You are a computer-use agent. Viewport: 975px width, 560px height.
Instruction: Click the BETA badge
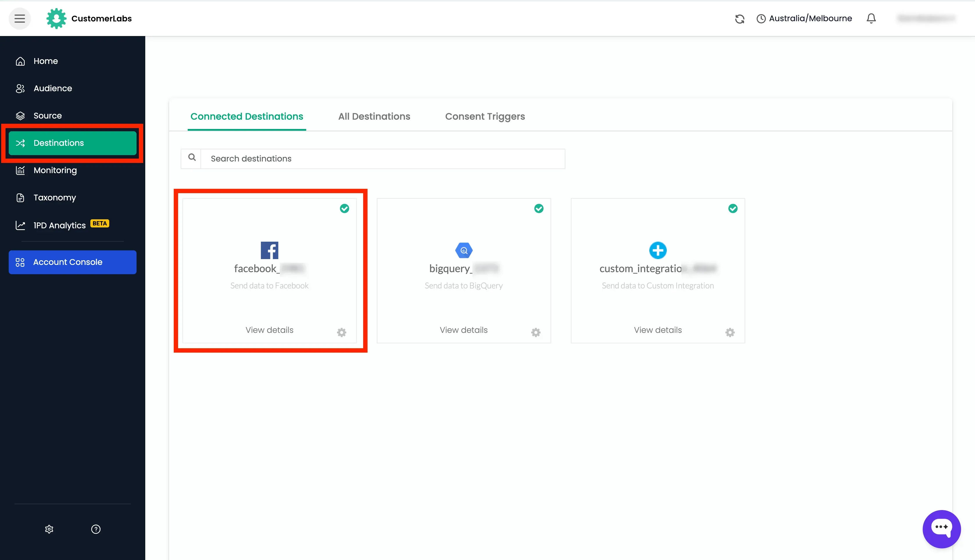pyautogui.click(x=100, y=223)
